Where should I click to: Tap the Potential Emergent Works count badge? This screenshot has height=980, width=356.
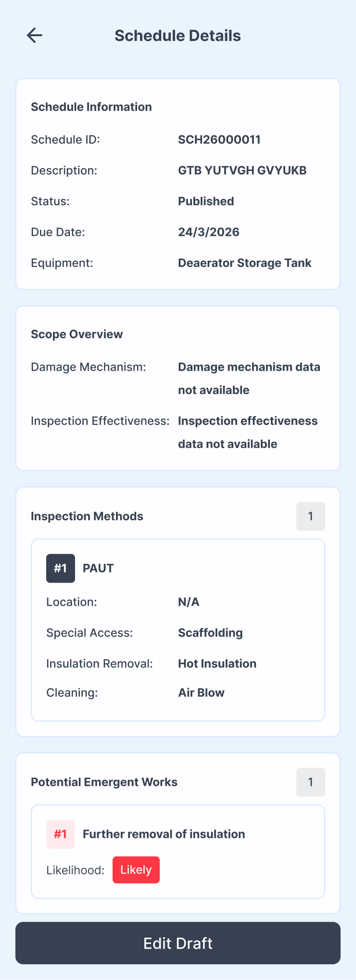[311, 782]
